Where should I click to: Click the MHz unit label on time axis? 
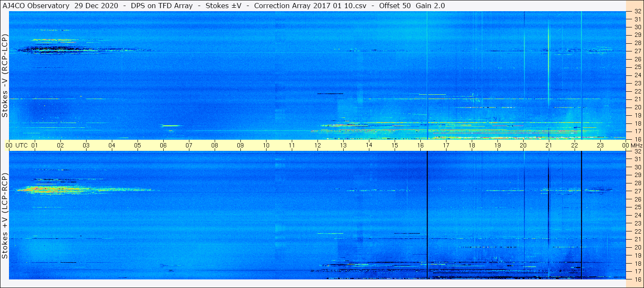pos(636,145)
